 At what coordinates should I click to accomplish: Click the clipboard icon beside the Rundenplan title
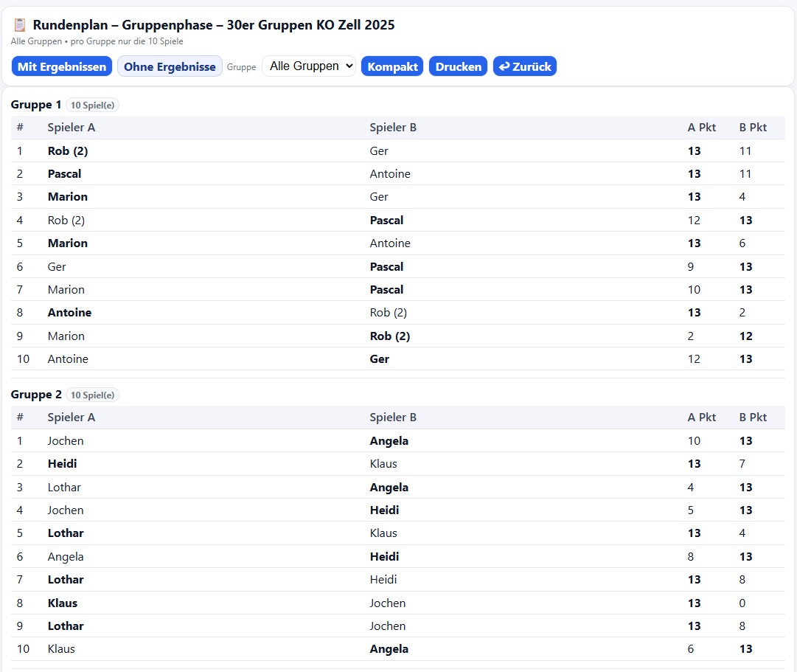click(20, 25)
